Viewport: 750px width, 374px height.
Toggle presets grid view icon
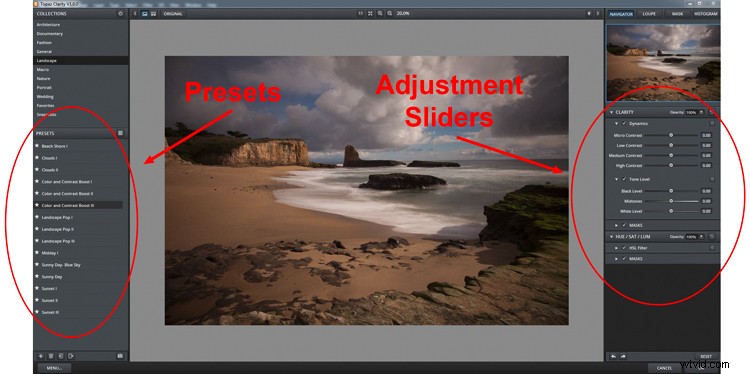[x=121, y=133]
